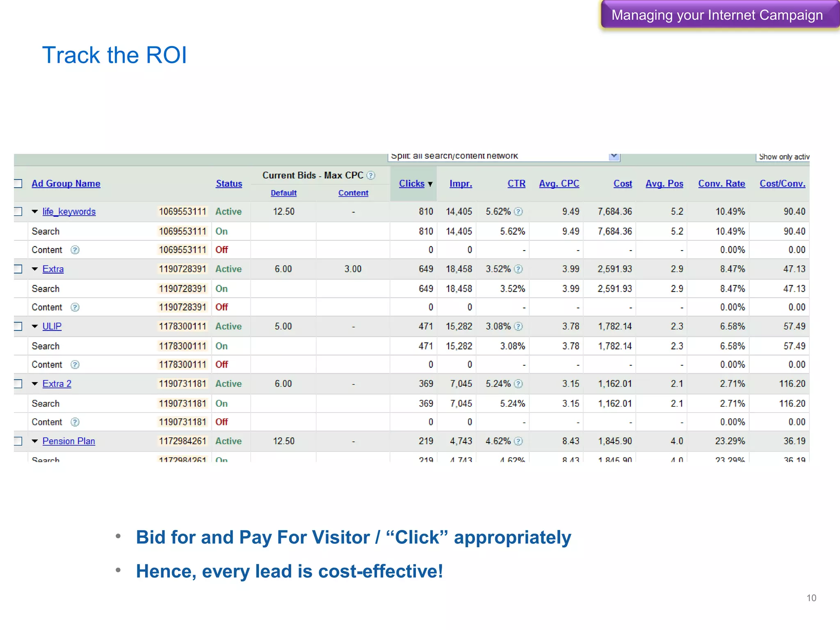Check the life_keywords ad group checkbox

click(x=18, y=211)
